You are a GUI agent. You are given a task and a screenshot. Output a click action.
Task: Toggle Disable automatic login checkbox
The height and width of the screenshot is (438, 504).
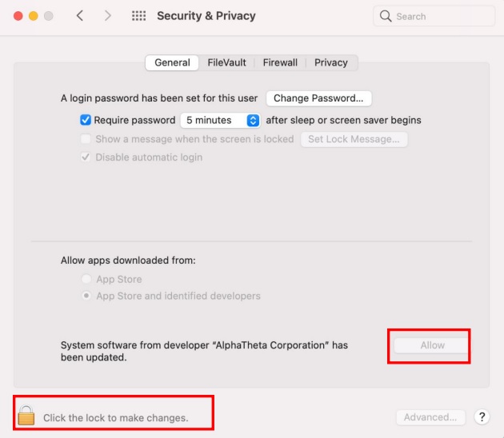click(86, 157)
